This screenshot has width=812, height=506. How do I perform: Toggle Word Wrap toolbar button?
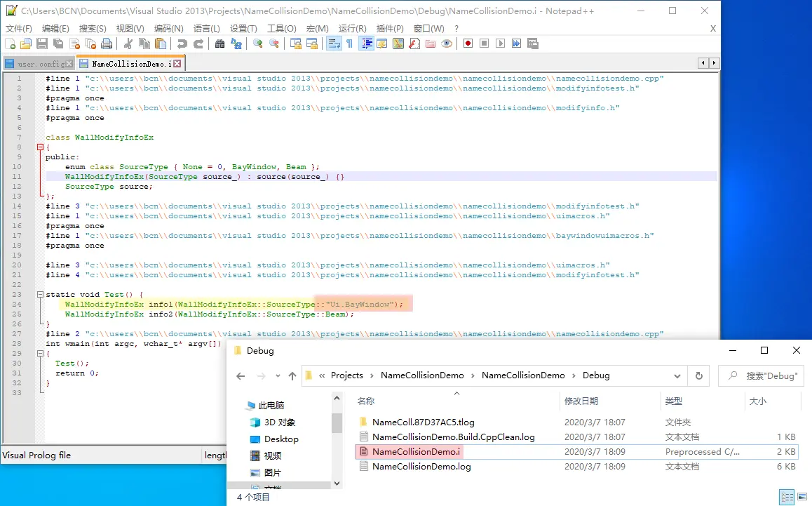click(333, 44)
